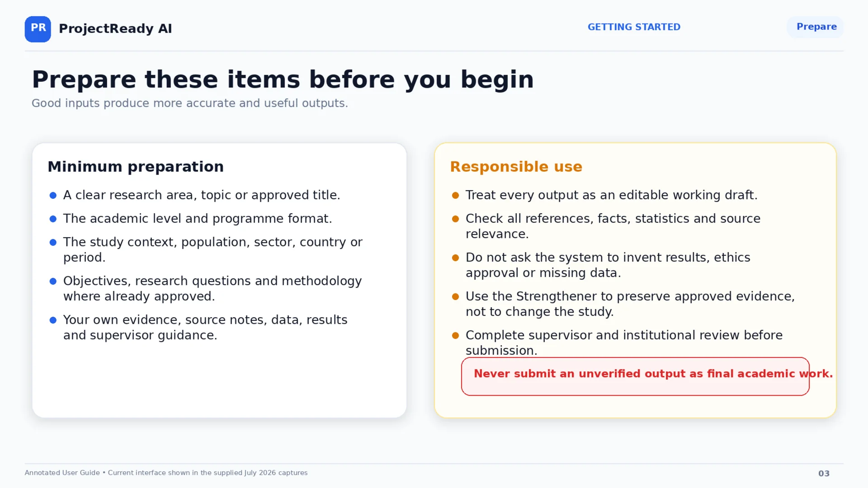Viewport: 868px width, 488px height.
Task: Click the orange bullet beside Complete supervisor review
Action: pos(455,335)
